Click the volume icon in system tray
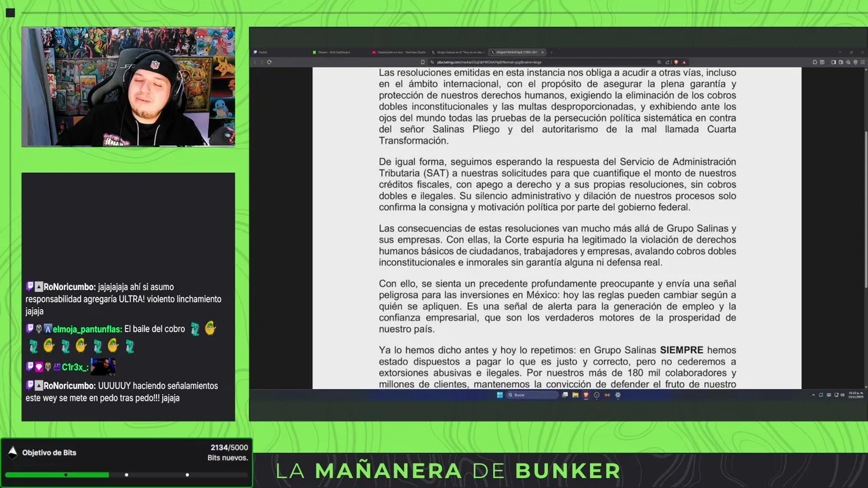The image size is (868, 488). 842,394
